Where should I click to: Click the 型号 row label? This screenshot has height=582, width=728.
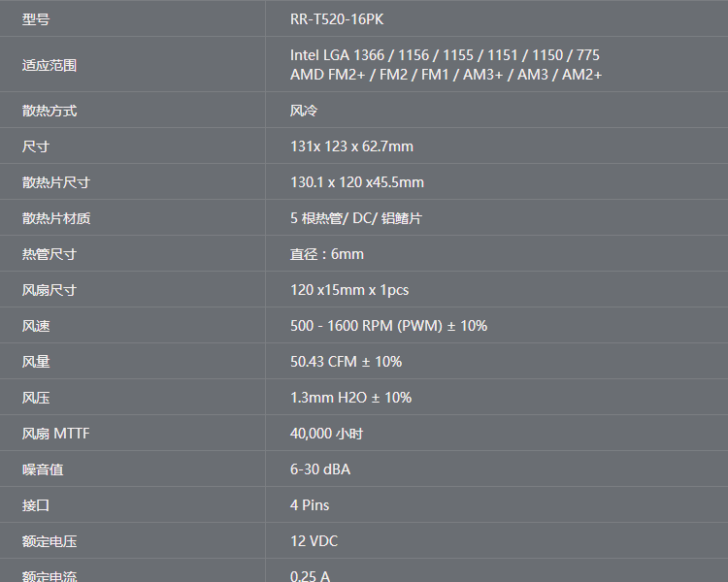coord(36,19)
